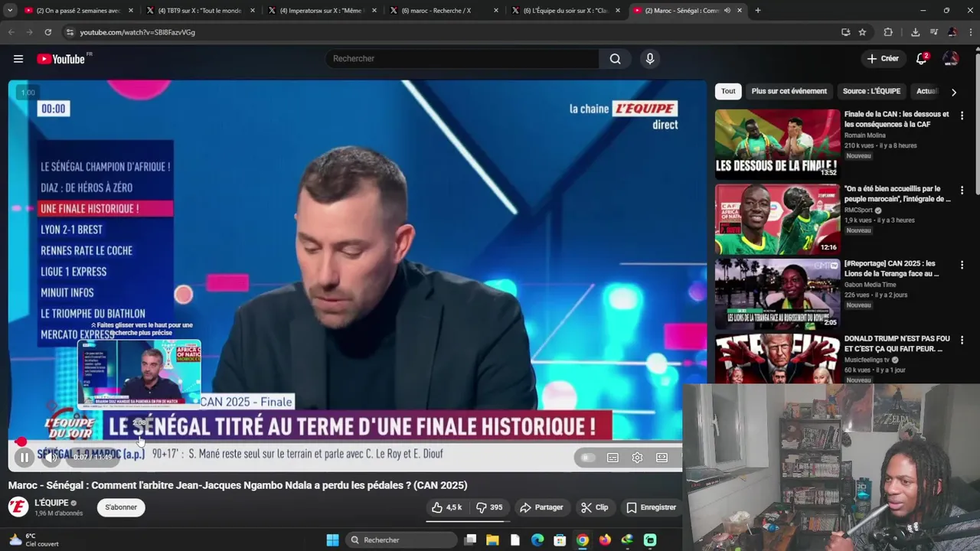Open File Explorer from the taskbar
Screen dimensions: 980x551
point(492,540)
